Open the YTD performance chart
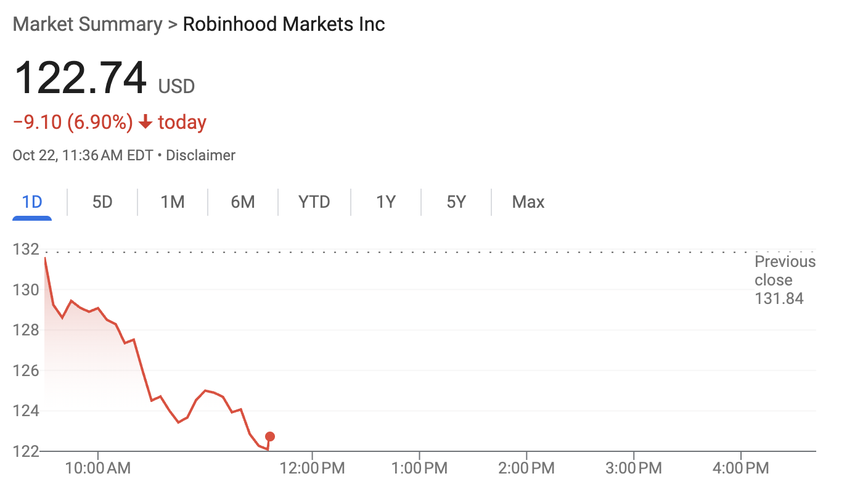The width and height of the screenshot is (868, 492). [314, 202]
